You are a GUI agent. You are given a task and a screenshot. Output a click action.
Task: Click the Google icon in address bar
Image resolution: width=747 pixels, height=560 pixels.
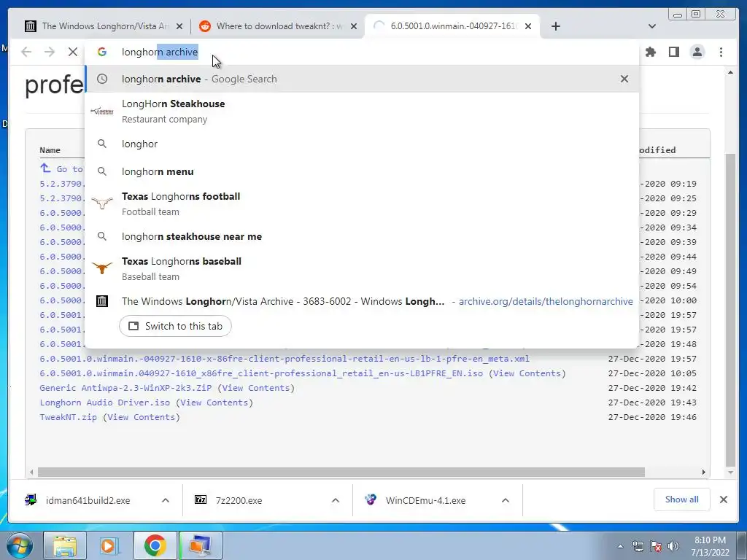click(x=102, y=52)
